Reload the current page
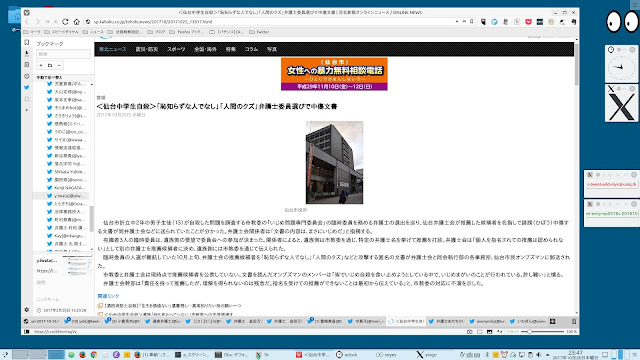This screenshot has height=360, width=640. point(65,22)
